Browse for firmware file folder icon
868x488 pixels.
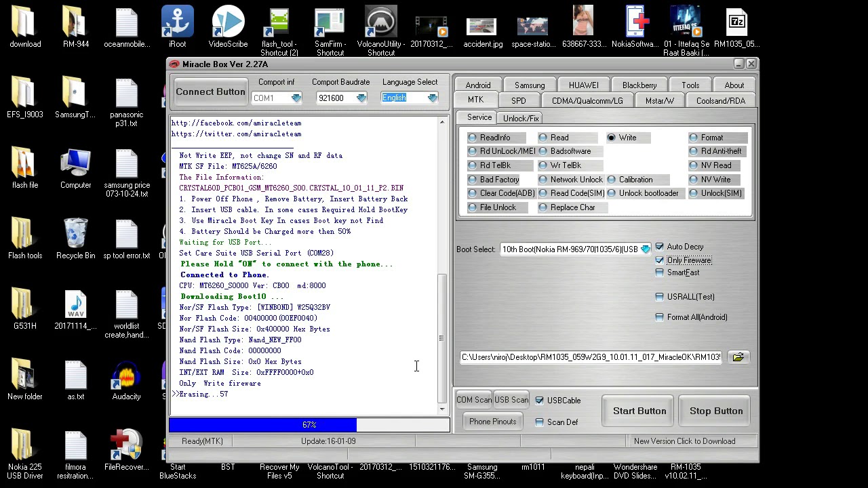[738, 357]
